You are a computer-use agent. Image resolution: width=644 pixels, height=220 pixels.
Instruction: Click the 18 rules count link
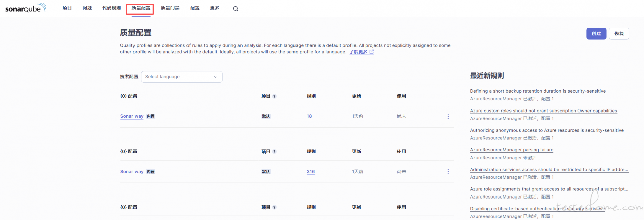click(x=309, y=116)
